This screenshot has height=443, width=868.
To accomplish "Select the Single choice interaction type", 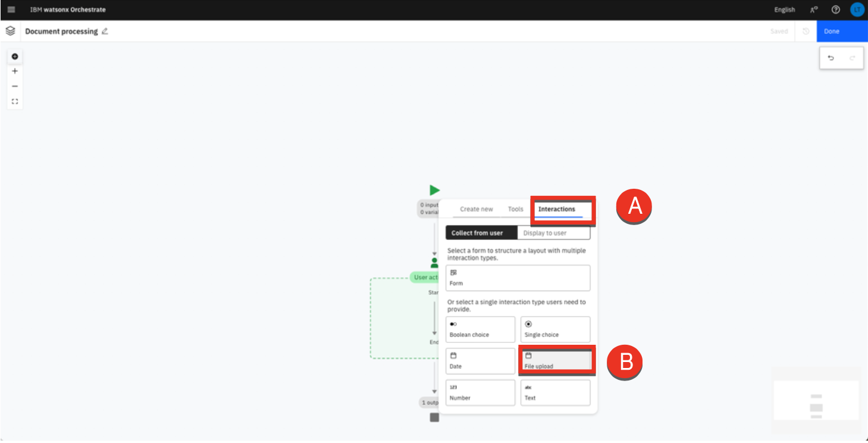I will coord(555,329).
